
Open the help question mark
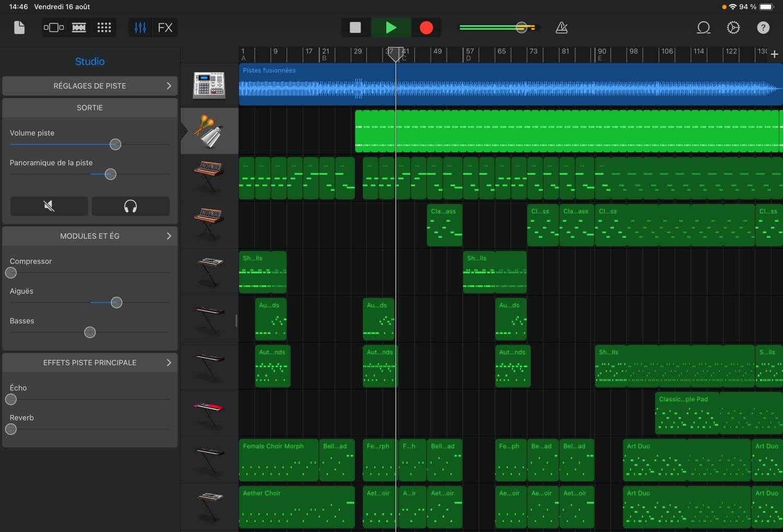coord(763,28)
